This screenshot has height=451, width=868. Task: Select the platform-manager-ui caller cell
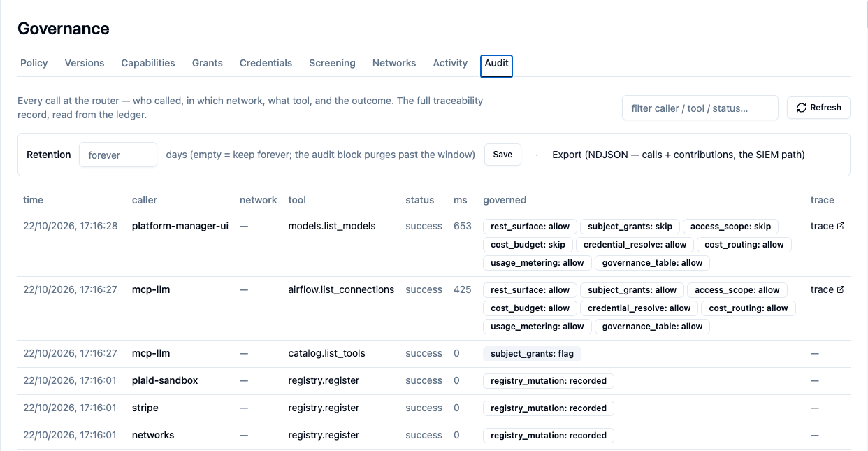click(180, 226)
